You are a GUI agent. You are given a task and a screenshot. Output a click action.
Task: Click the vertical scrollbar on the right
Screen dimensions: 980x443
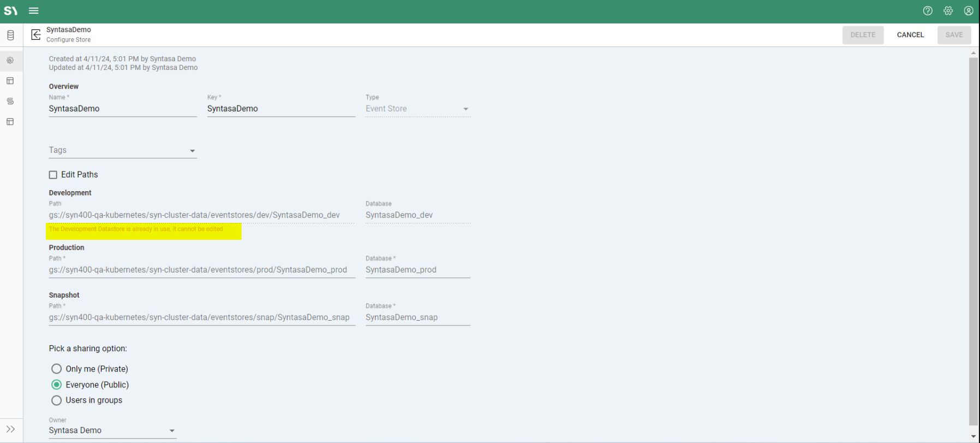(973, 240)
